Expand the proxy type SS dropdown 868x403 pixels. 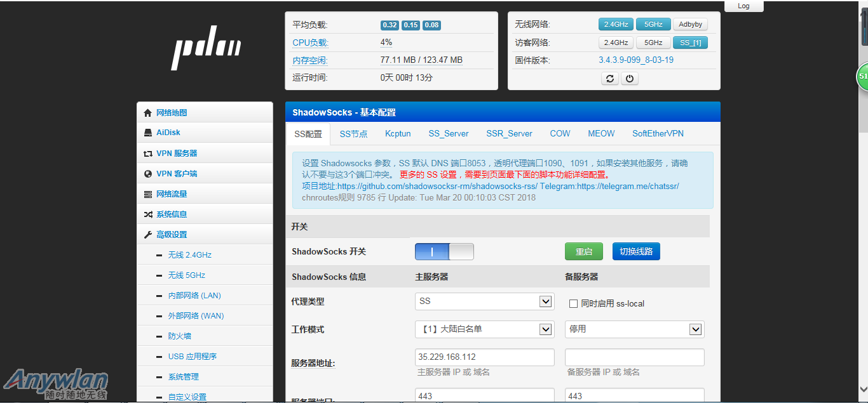click(484, 301)
